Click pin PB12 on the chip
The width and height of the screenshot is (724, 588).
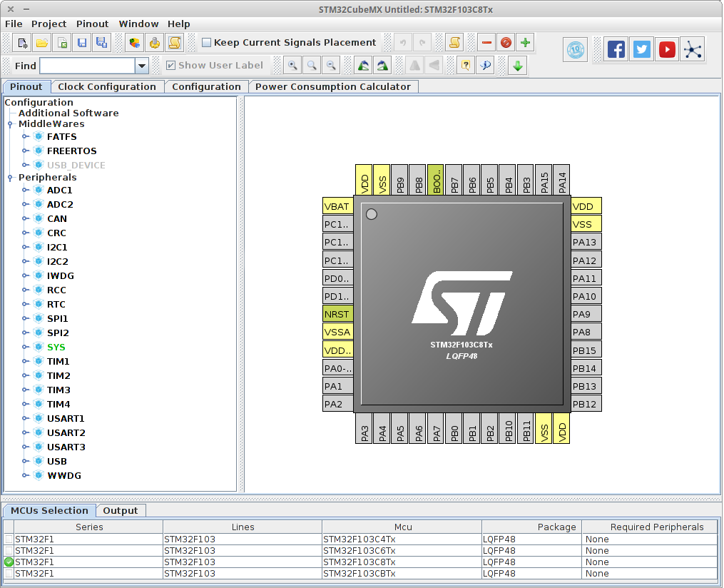pos(586,404)
